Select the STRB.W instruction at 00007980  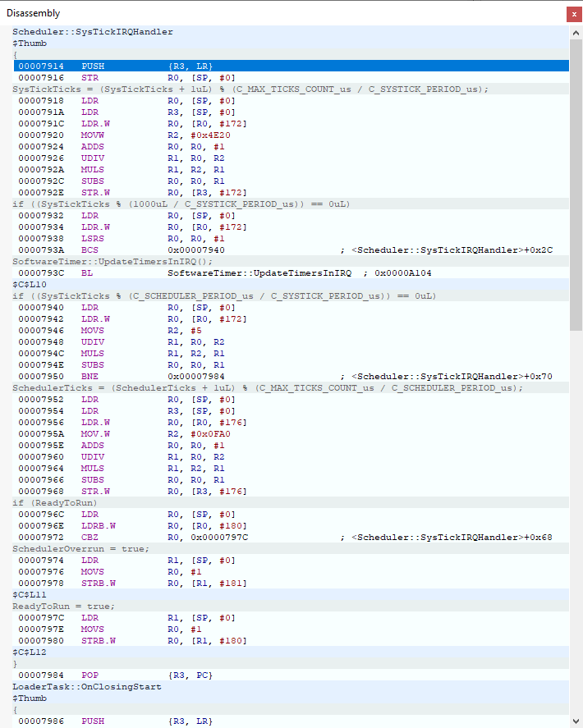291,641
